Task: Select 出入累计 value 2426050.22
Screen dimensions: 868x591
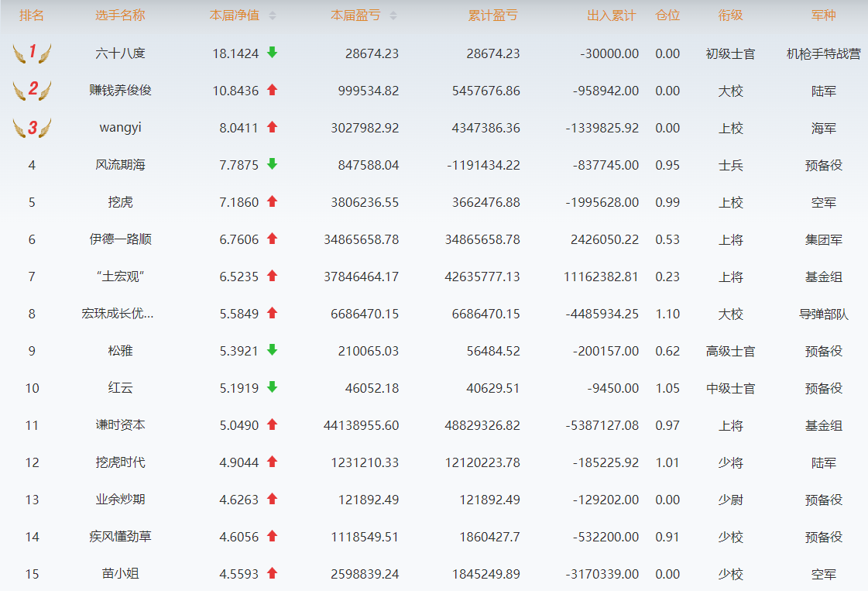Action: point(605,239)
